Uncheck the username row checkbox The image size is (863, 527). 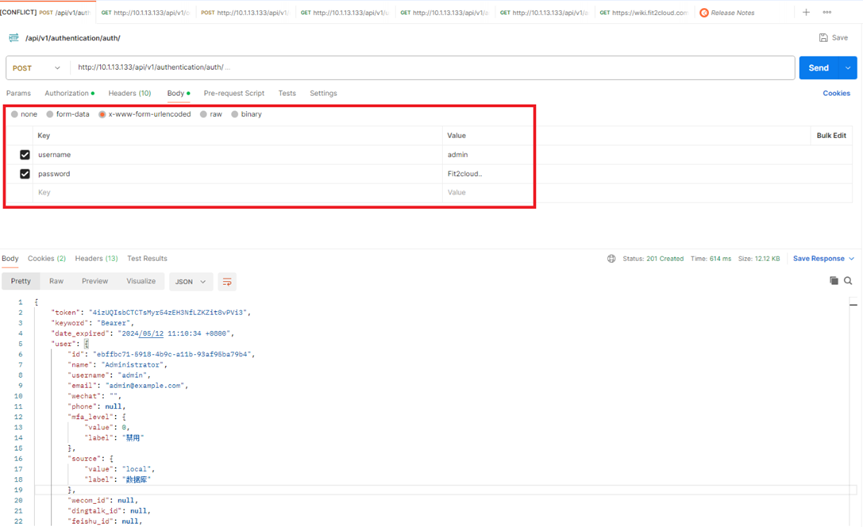[25, 155]
